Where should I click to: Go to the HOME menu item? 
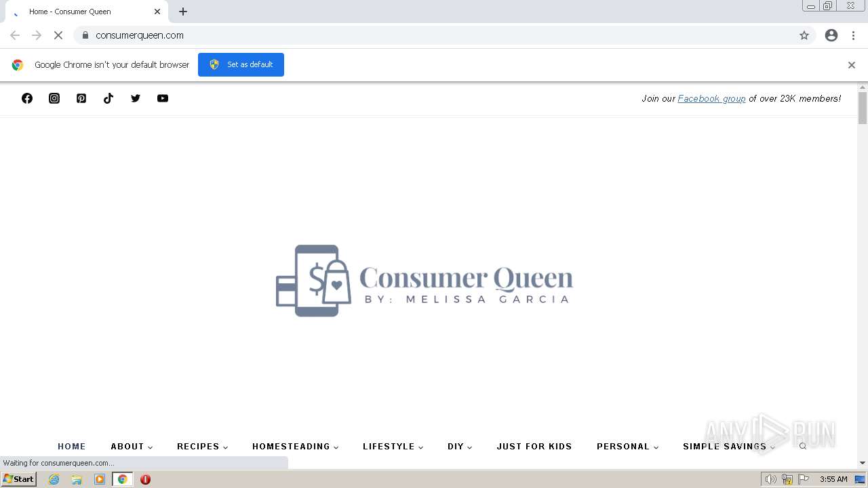pyautogui.click(x=72, y=446)
